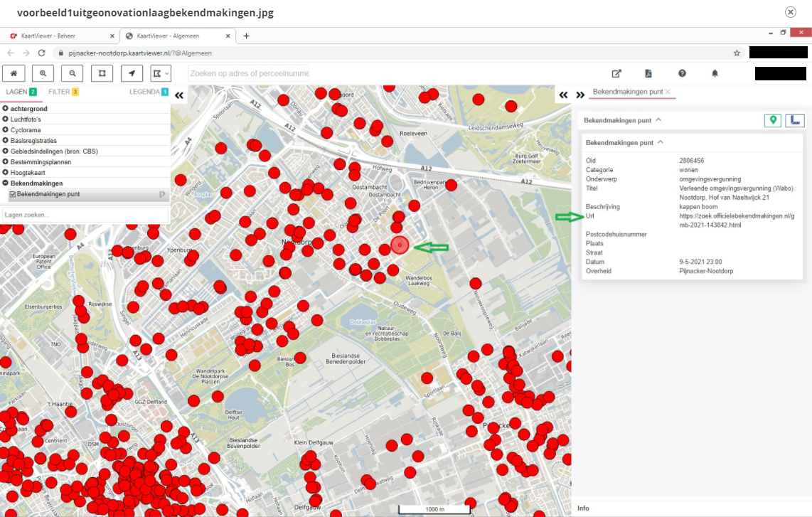The width and height of the screenshot is (812, 517).
Task: Expand the Luchtfoto's layer group
Action: tap(5, 119)
